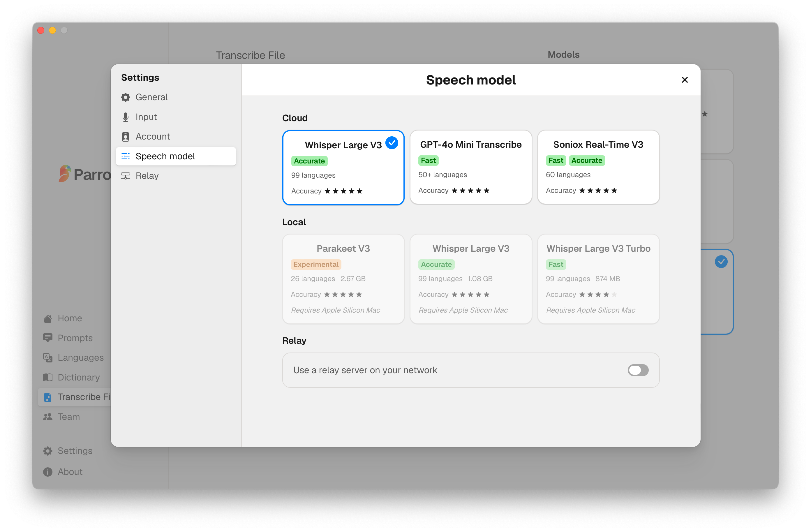This screenshot has height=532, width=811.
Task: Click the Team people icon
Action: click(48, 416)
